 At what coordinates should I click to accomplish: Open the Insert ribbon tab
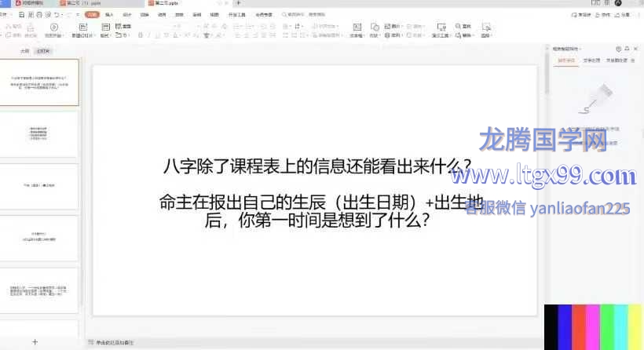coord(109,14)
